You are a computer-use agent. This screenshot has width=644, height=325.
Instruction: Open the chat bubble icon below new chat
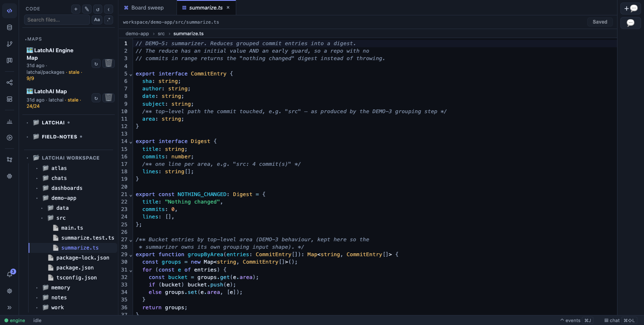(x=630, y=23)
